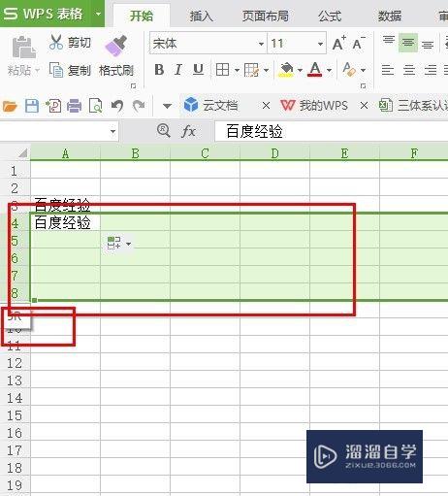Align text to bottom
Viewport: 448px width, 496px height.
click(x=428, y=45)
